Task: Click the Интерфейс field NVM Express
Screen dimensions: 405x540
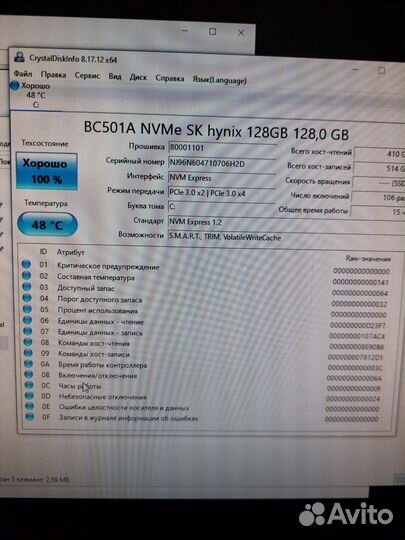Action: [x=222, y=178]
